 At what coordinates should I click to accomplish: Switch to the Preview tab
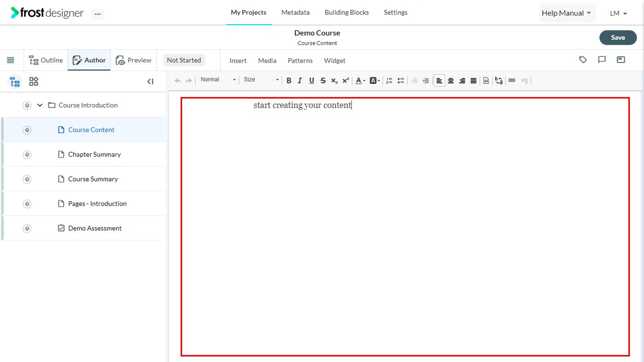pyautogui.click(x=133, y=60)
